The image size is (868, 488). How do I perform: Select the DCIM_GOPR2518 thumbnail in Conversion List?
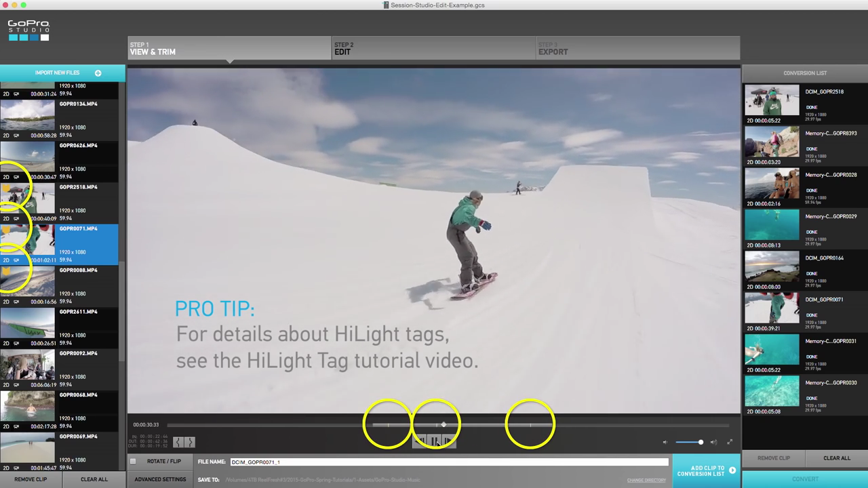[772, 98]
